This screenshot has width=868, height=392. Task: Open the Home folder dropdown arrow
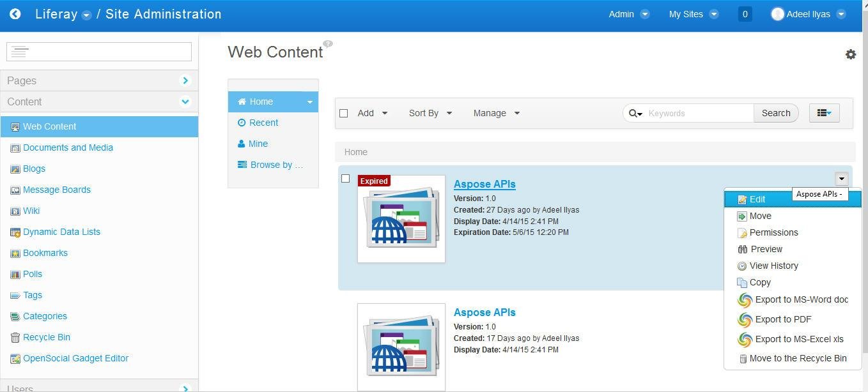pyautogui.click(x=310, y=102)
